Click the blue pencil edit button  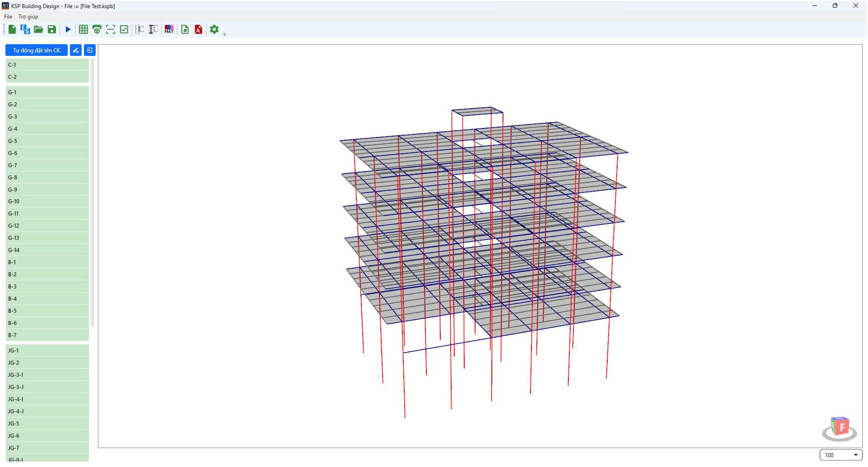click(x=76, y=50)
